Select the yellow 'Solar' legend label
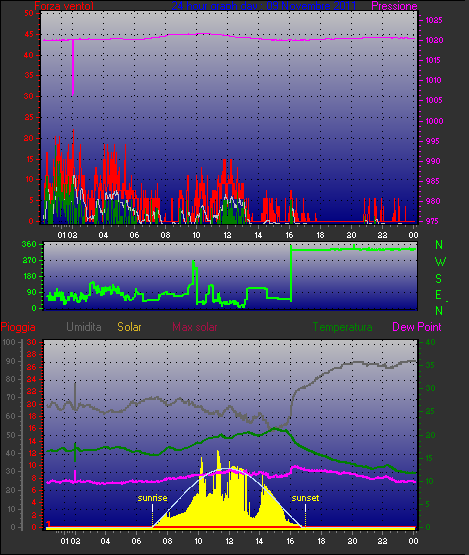The width and height of the screenshot is (469, 555). coord(129,327)
